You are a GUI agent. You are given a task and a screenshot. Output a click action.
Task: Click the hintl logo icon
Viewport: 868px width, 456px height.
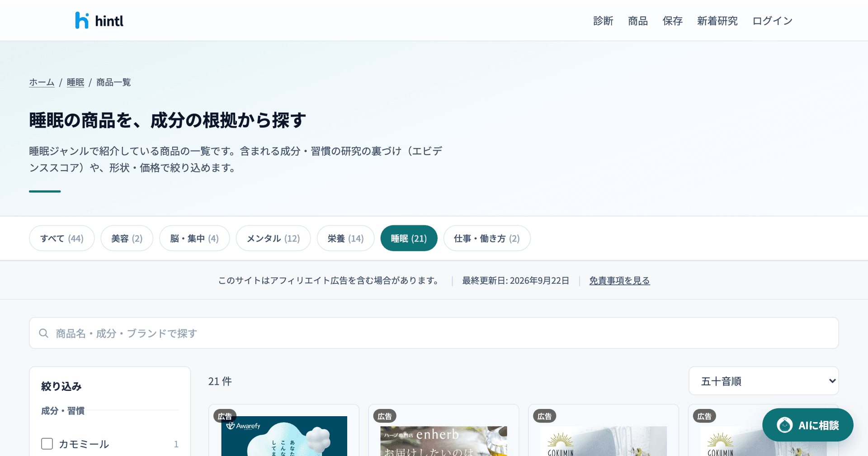point(82,20)
